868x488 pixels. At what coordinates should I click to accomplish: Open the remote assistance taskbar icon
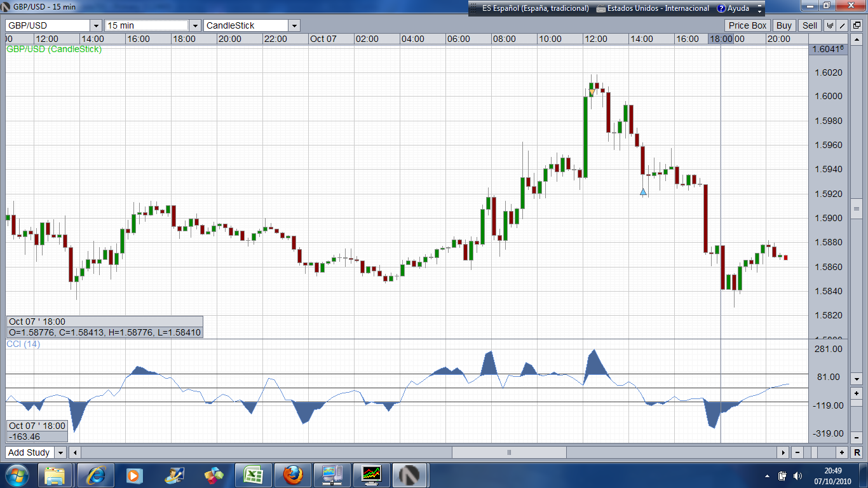click(x=173, y=475)
